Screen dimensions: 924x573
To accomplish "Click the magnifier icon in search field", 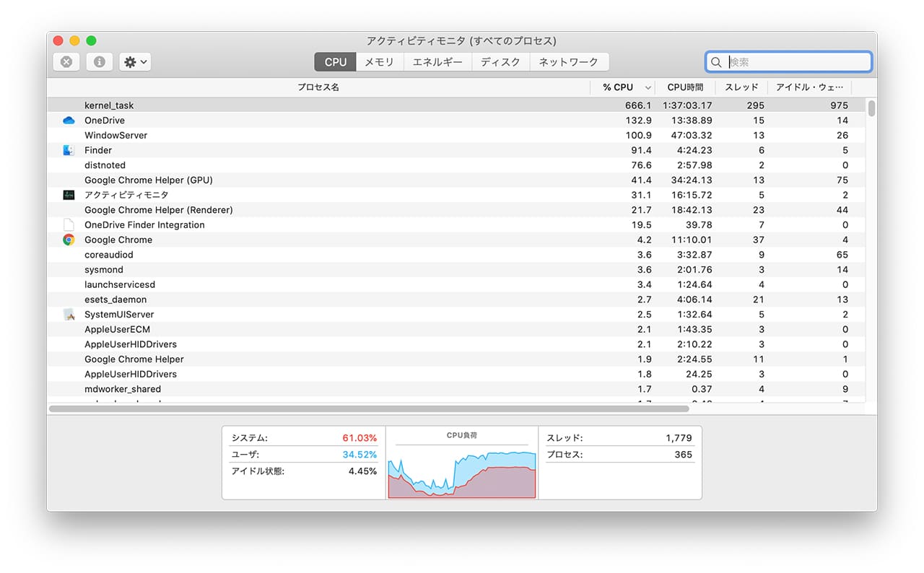I will 716,62.
